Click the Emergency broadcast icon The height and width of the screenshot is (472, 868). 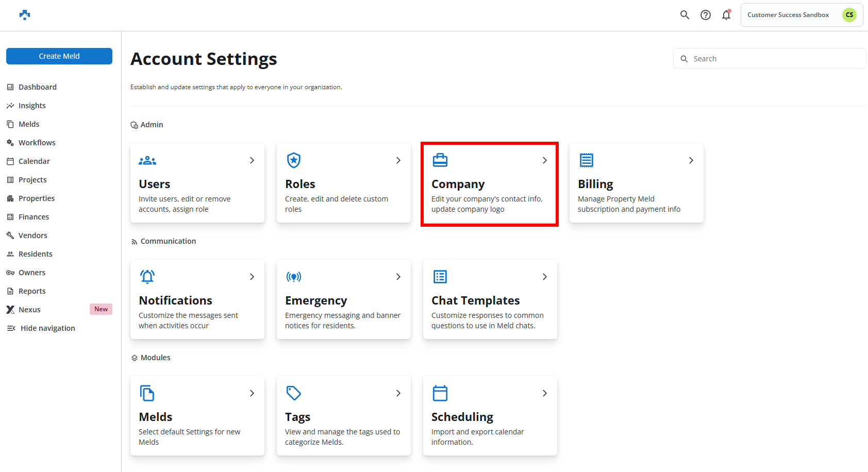[294, 277]
